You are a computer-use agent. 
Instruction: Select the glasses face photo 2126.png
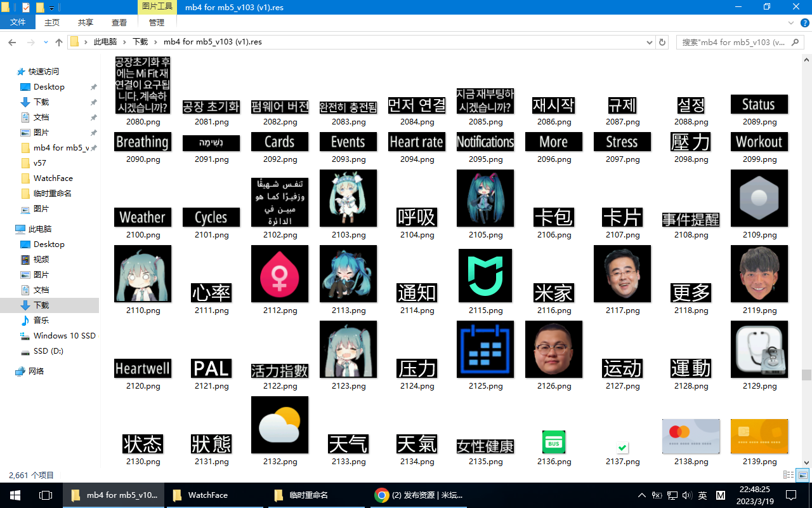coord(554,349)
